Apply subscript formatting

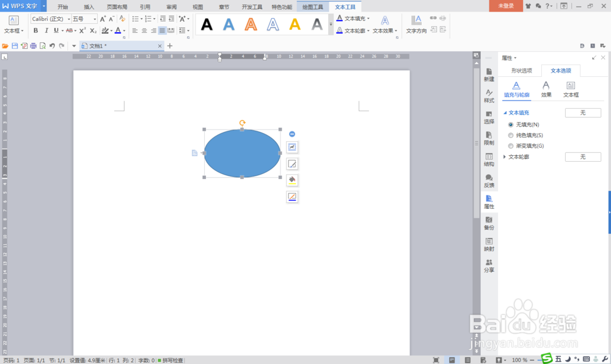(93, 31)
